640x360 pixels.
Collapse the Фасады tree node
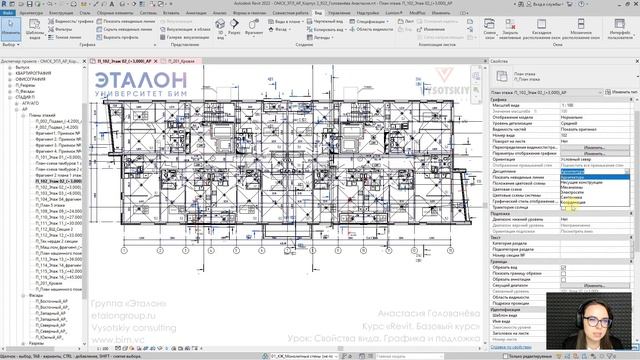[23, 296]
